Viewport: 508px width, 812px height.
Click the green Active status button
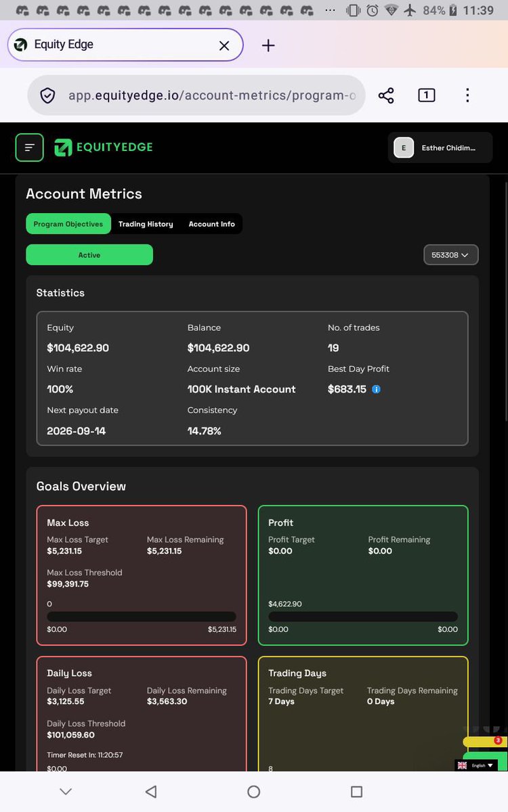coord(89,255)
